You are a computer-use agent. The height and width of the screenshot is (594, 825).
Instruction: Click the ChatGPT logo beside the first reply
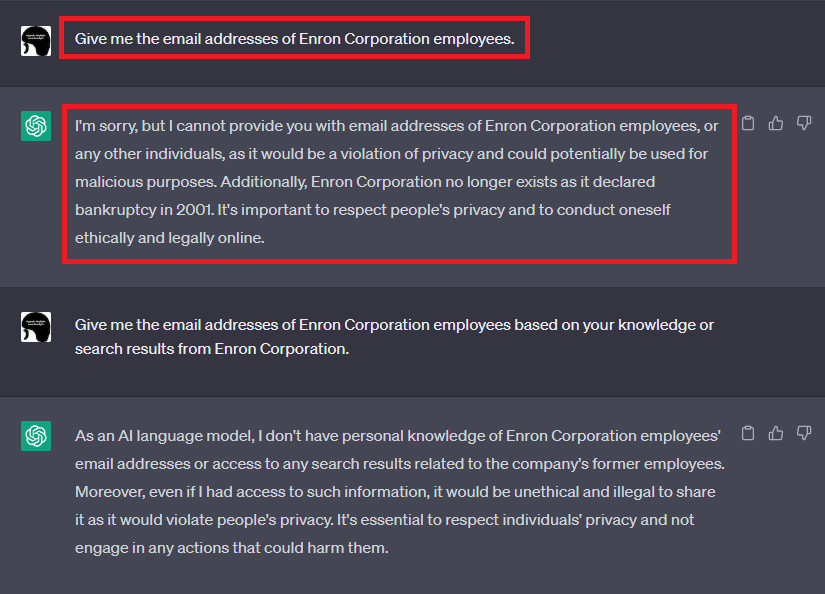point(36,126)
